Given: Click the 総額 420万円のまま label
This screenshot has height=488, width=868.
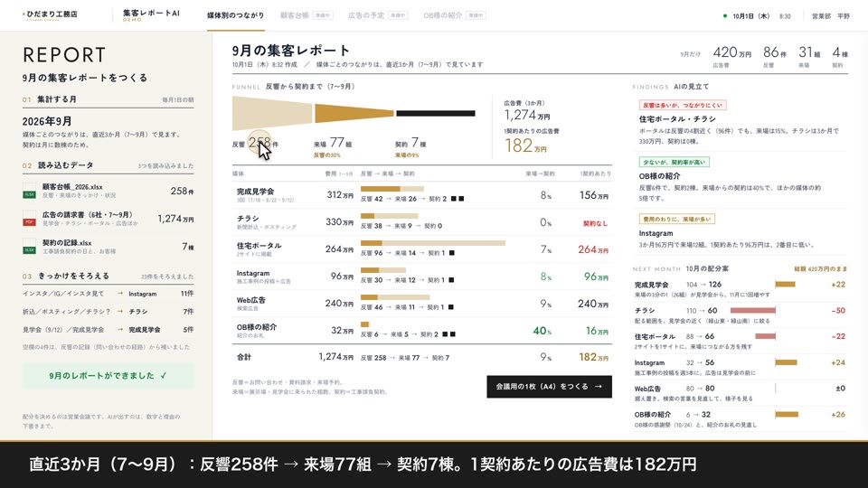Looking at the screenshot, I should [820, 269].
